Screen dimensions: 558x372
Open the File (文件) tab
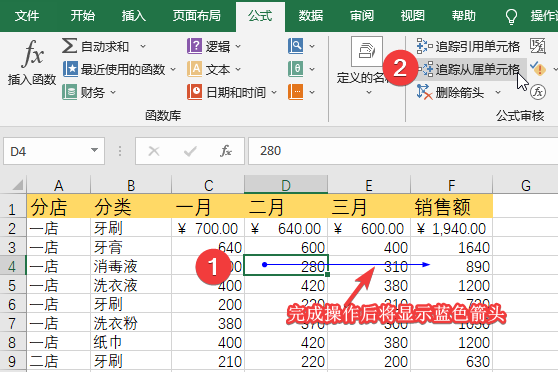coord(27,16)
